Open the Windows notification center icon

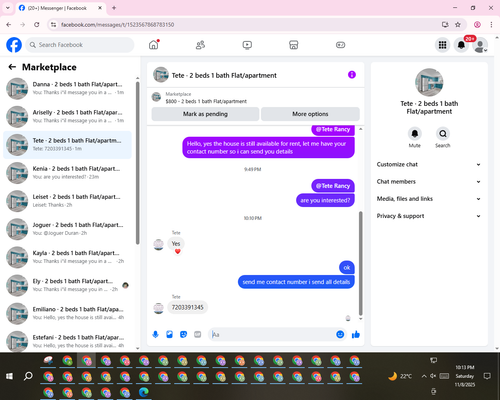coord(487,376)
